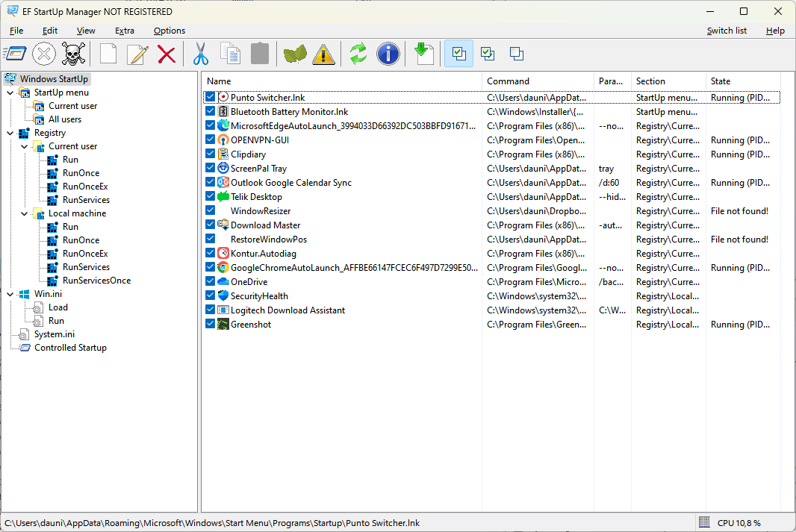Click the overlapping squares toolbar icon

(517, 54)
